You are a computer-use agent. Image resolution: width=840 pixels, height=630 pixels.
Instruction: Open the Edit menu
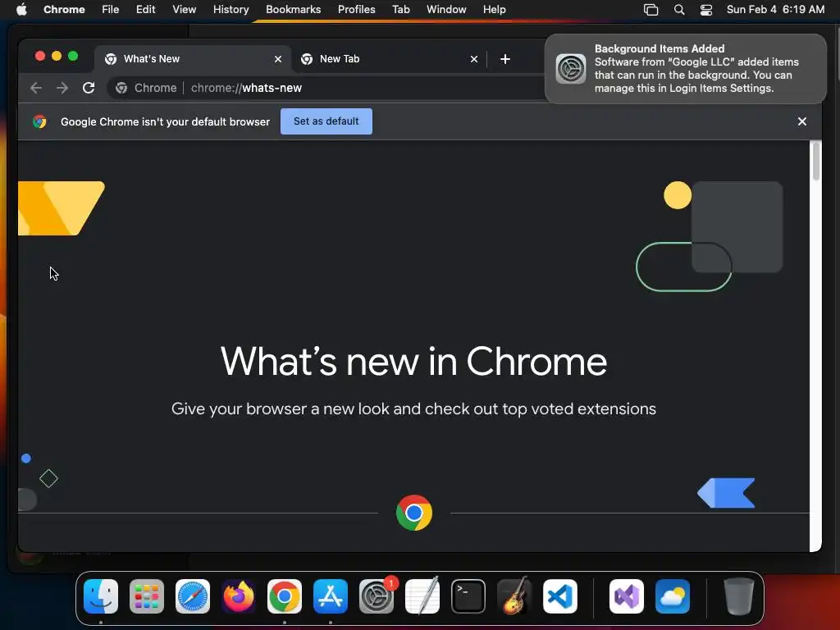tap(146, 10)
